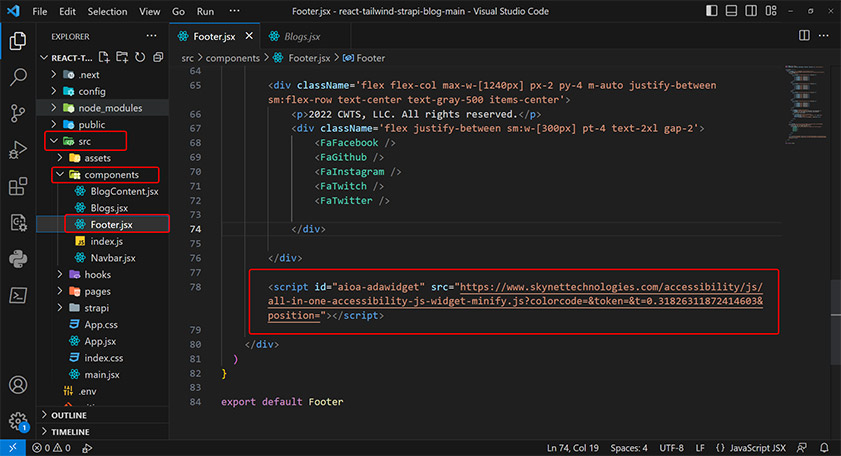Open the Python extension view icon
This screenshot has width=841, height=456.
click(x=18, y=259)
